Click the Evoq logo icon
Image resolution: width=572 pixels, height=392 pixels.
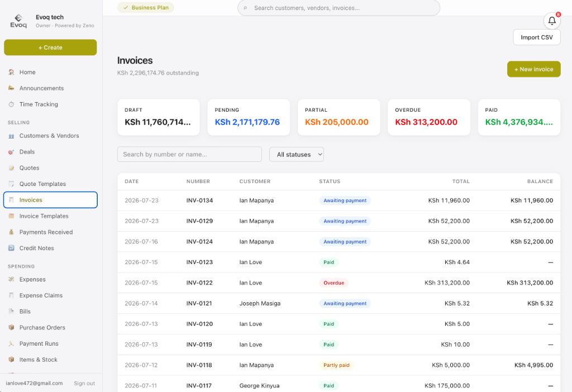click(x=18, y=21)
